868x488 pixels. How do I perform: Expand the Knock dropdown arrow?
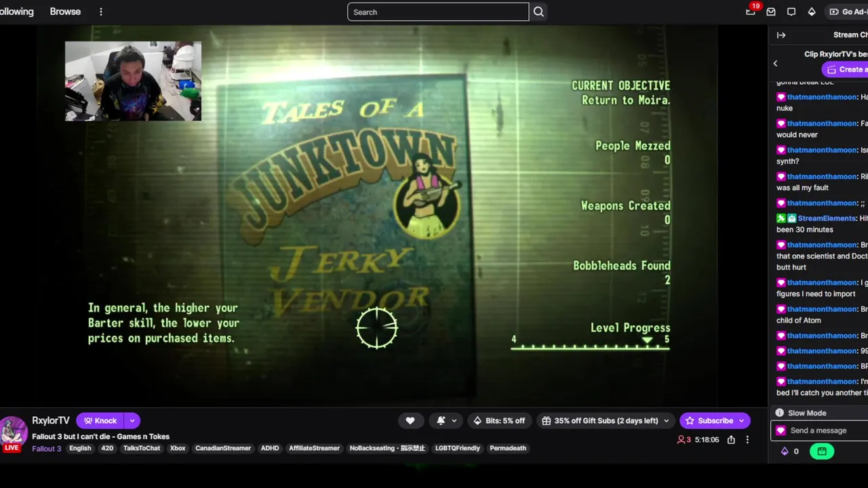pos(132,421)
